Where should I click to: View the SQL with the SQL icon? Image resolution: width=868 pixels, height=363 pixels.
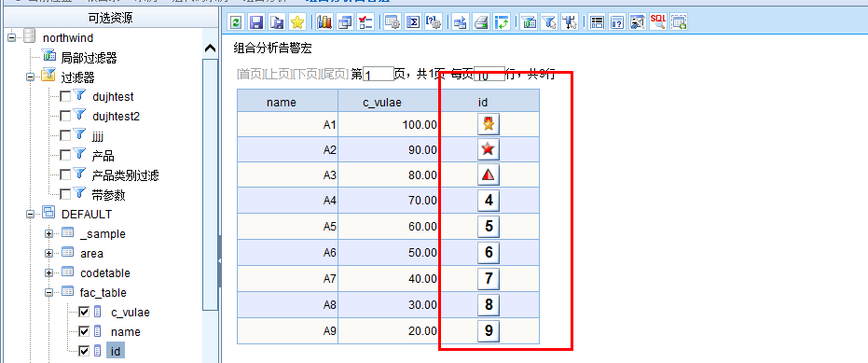coord(658,22)
